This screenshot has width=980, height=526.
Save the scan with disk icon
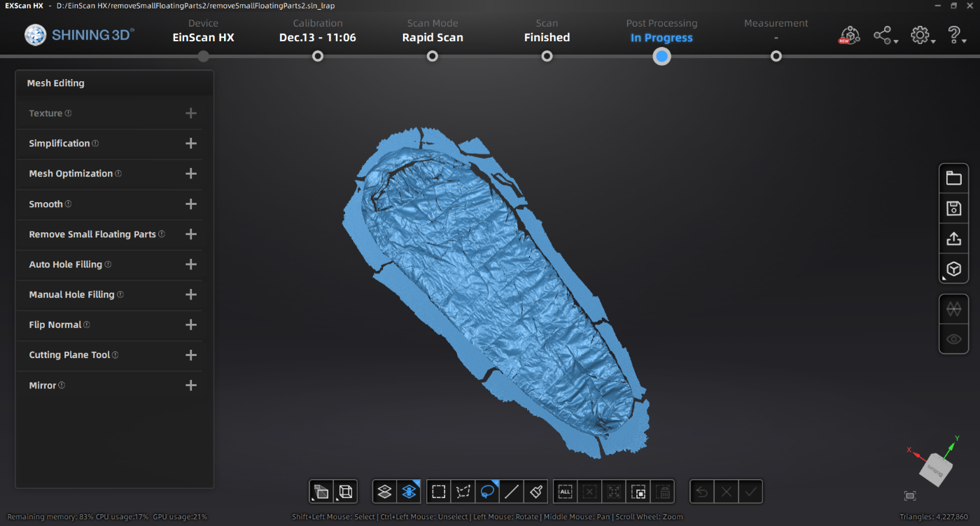tap(953, 208)
